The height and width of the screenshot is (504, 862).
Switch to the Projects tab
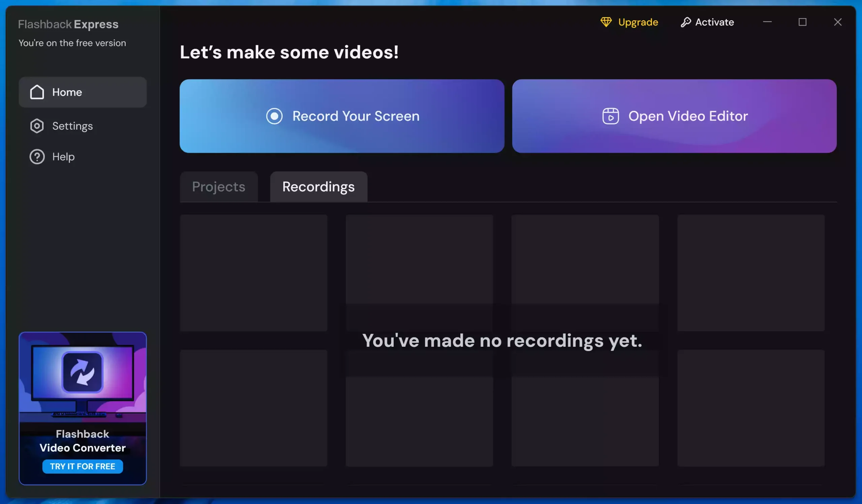(x=219, y=187)
